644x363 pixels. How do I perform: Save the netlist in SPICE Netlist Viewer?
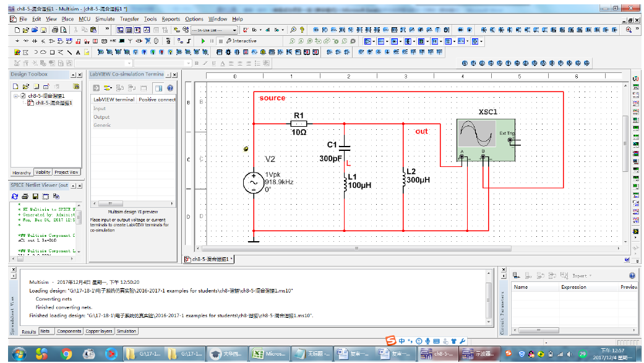coord(35,197)
